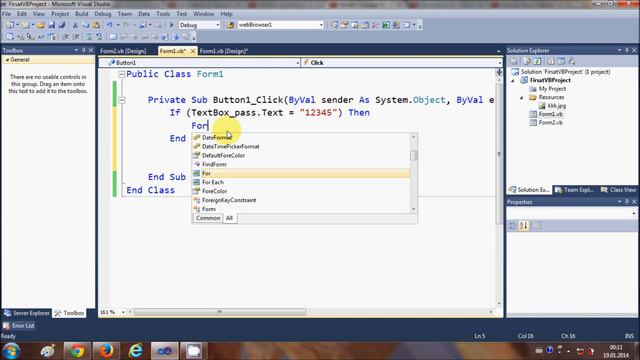Click the Increase indent toolbar icon
The height and width of the screenshot is (360, 640).
pyautogui.click(x=76, y=37)
